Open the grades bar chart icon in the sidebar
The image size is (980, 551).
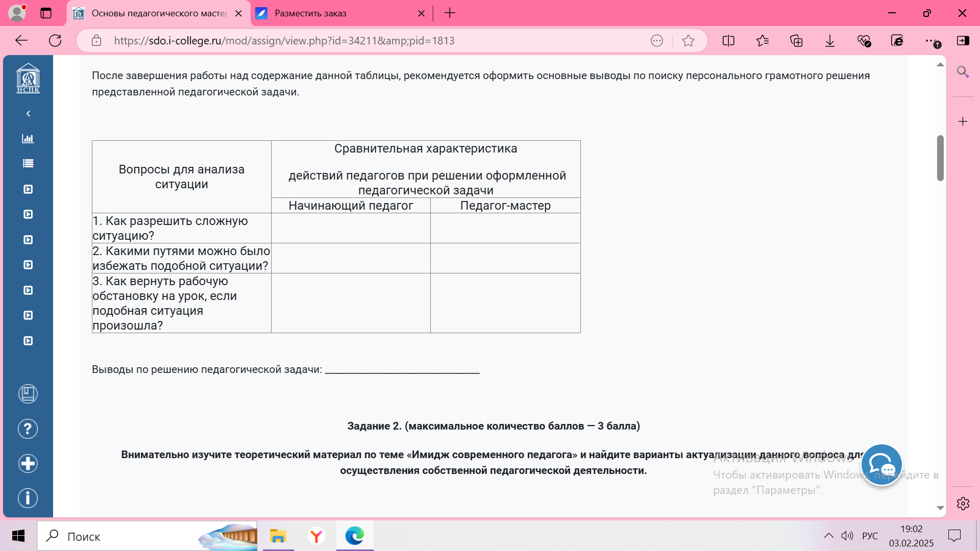pos(28,139)
